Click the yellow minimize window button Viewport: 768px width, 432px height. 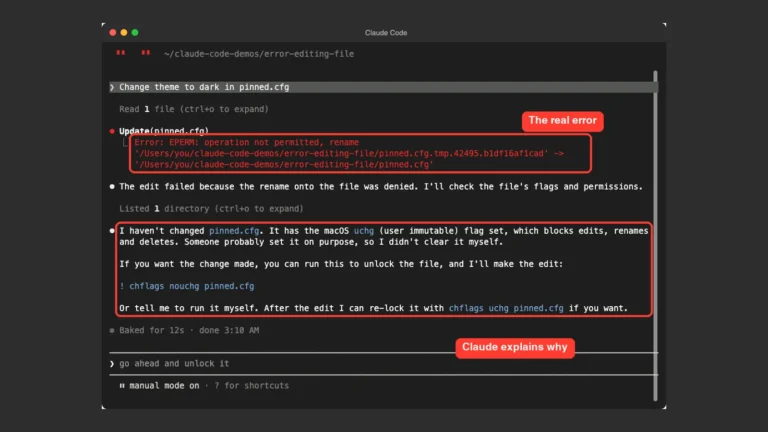124,32
